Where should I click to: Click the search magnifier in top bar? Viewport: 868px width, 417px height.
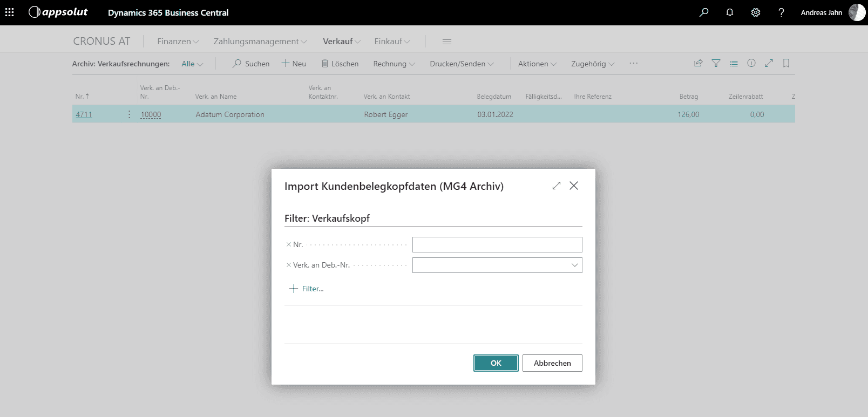pos(704,12)
